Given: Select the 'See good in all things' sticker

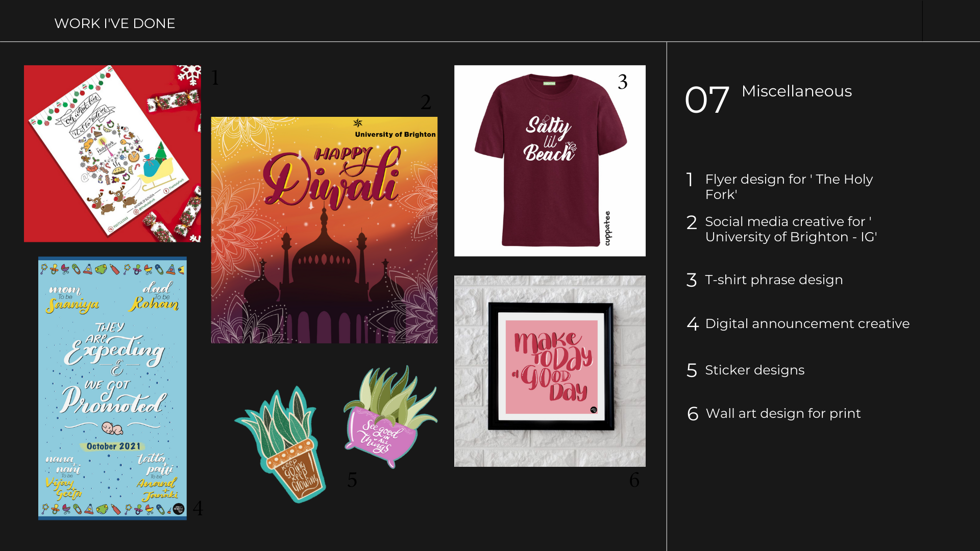Looking at the screenshot, I should [390, 417].
